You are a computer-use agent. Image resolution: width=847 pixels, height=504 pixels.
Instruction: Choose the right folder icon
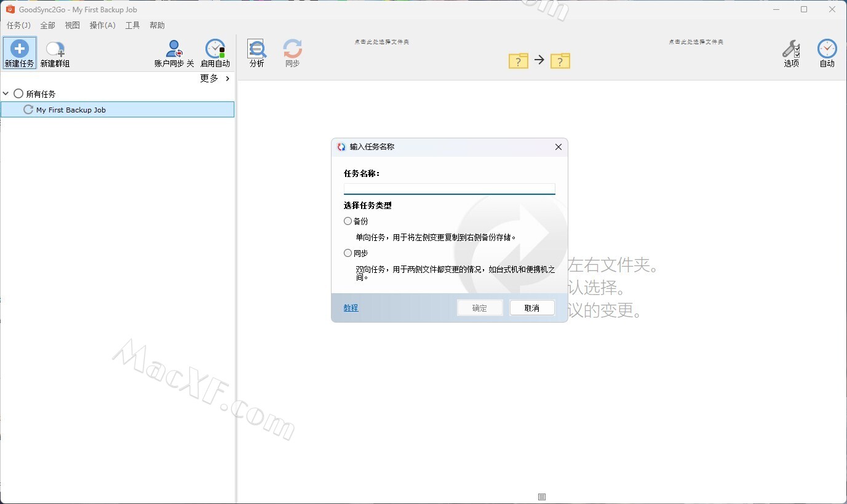tap(560, 60)
